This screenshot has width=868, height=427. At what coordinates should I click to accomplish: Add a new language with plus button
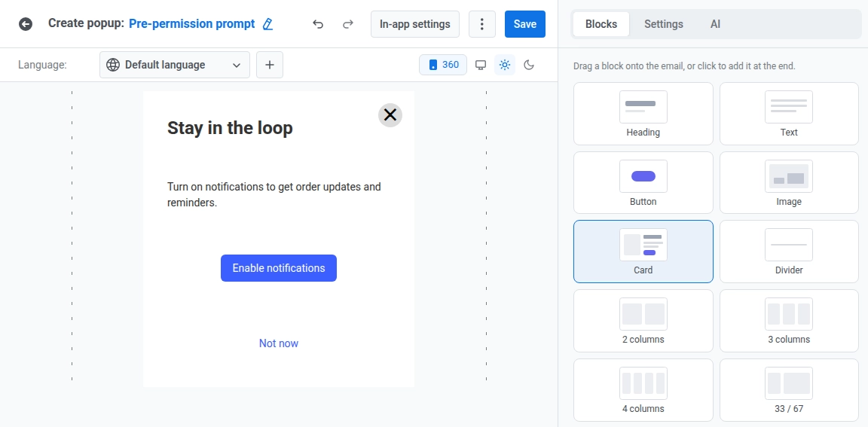(270, 65)
